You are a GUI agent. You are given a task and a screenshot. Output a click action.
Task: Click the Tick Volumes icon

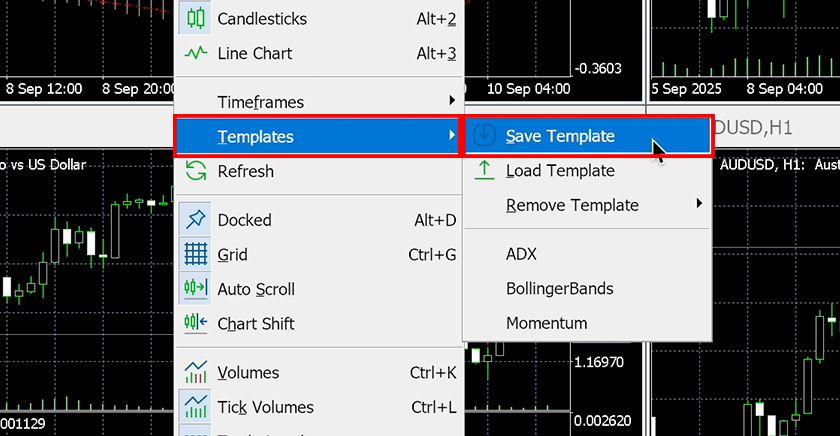[x=196, y=407]
